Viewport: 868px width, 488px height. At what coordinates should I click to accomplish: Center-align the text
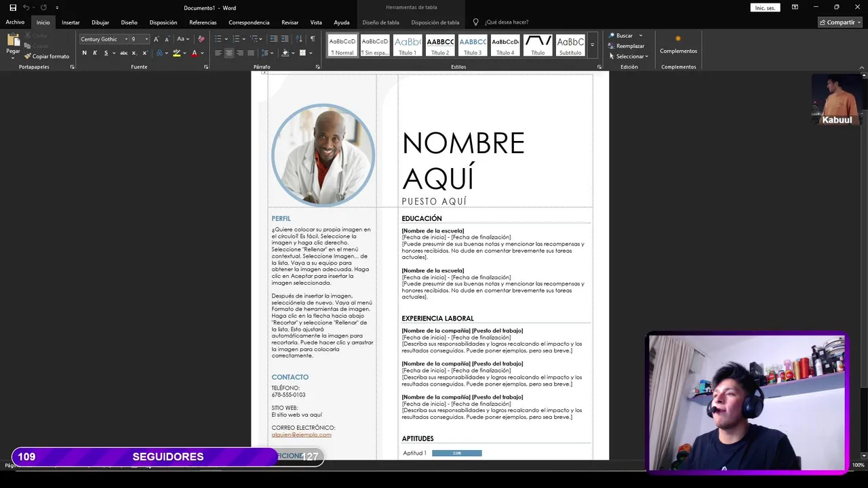click(x=229, y=53)
